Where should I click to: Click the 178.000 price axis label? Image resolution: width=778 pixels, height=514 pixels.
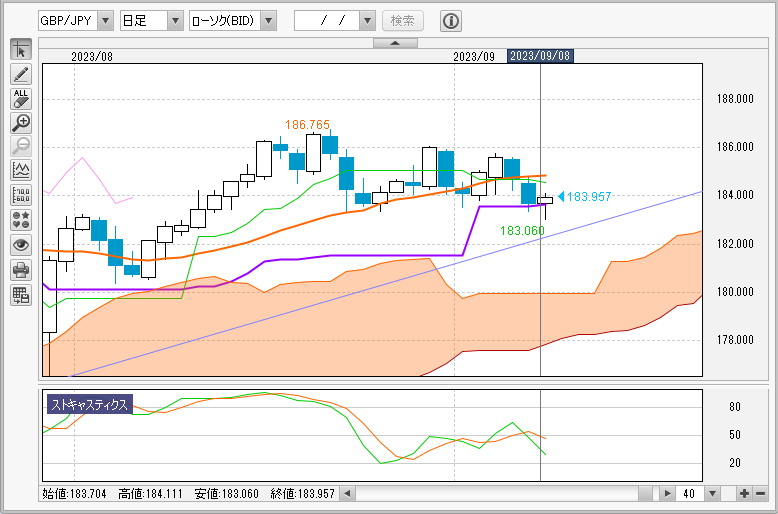click(x=735, y=340)
